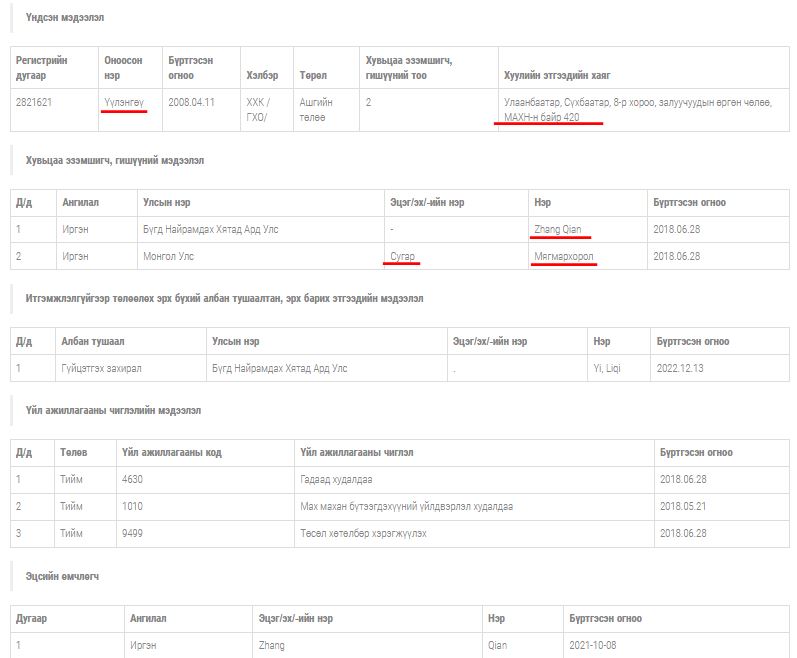Viewport: 797px width, 658px height.
Task: Click the activity date 2018.05.21
Action: point(683,506)
